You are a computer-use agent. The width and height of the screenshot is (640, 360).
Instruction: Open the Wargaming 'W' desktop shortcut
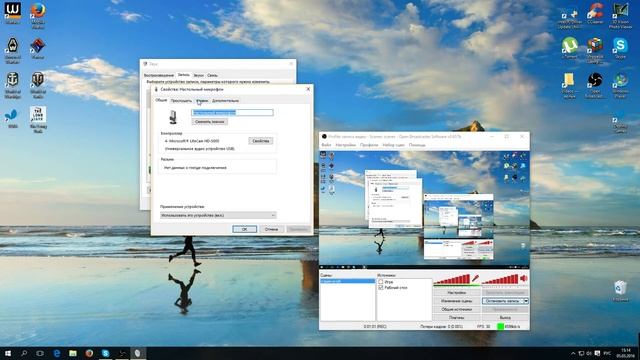point(13,12)
